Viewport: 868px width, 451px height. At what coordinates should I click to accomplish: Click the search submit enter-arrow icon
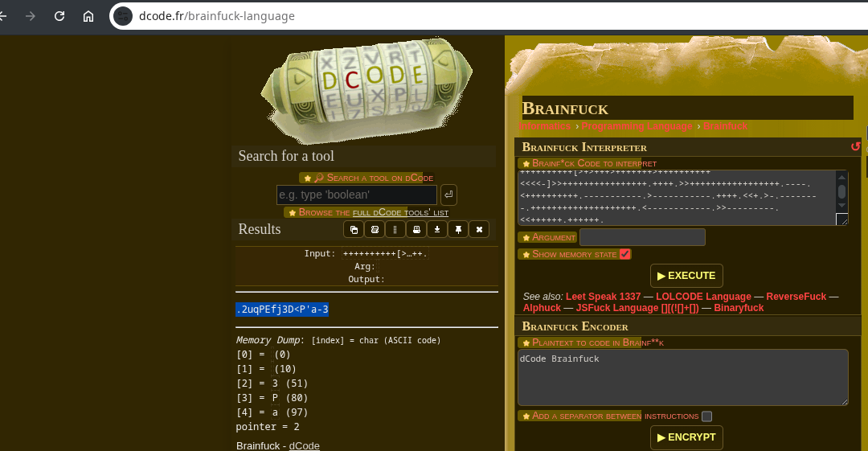tap(448, 195)
